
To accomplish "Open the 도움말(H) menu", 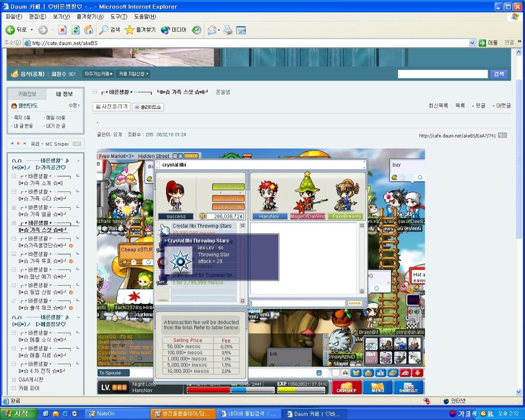I will (145, 16).
